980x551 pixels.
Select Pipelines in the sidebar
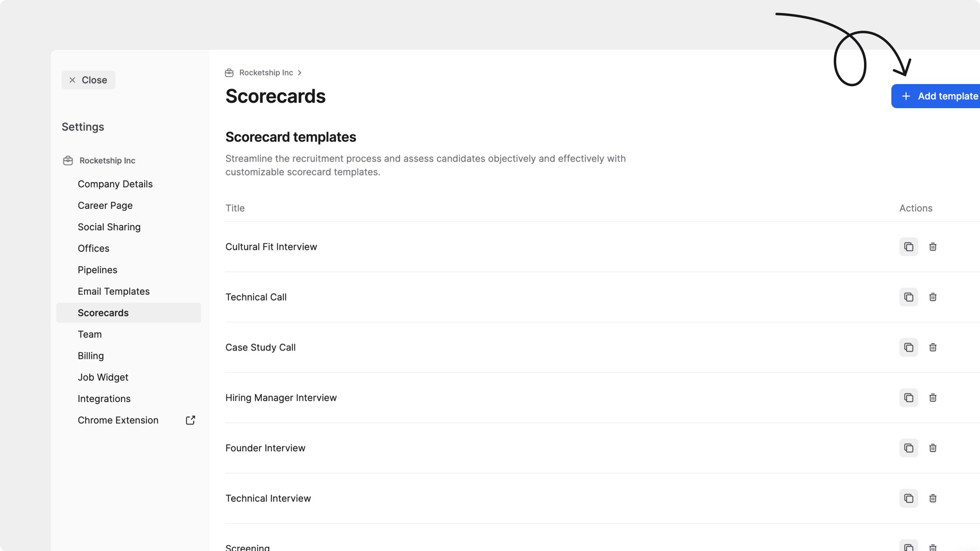(x=97, y=270)
